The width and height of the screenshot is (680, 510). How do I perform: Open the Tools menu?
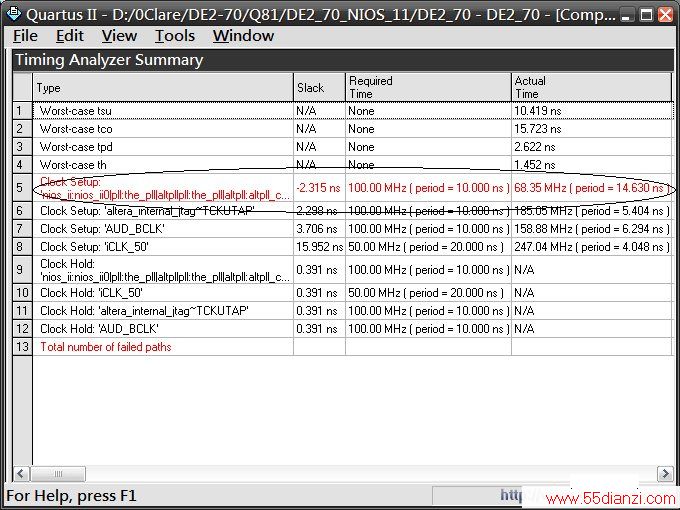point(175,36)
